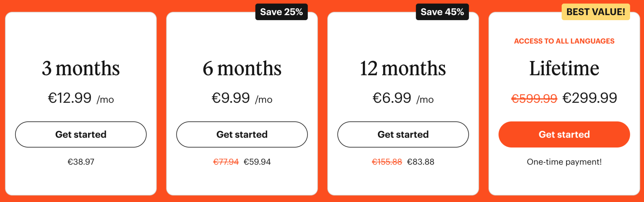This screenshot has height=202, width=644.
Task: Choose the 12 months plan heading
Action: [x=403, y=68]
